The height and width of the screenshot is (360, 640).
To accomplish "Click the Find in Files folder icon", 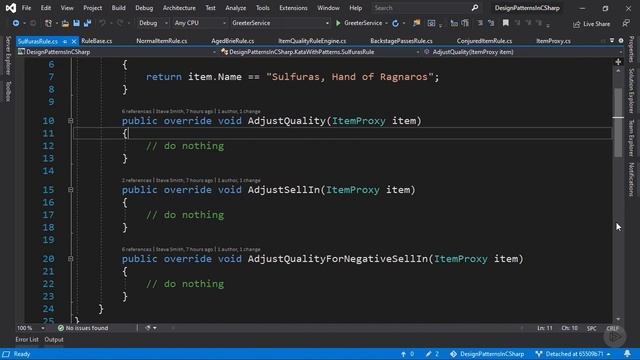I will click(x=416, y=23).
